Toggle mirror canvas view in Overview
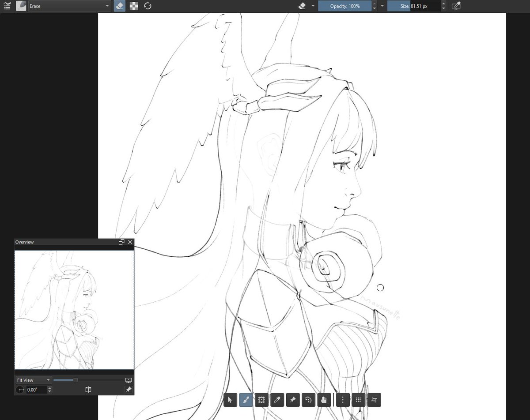The width and height of the screenshot is (530, 420). (x=88, y=390)
